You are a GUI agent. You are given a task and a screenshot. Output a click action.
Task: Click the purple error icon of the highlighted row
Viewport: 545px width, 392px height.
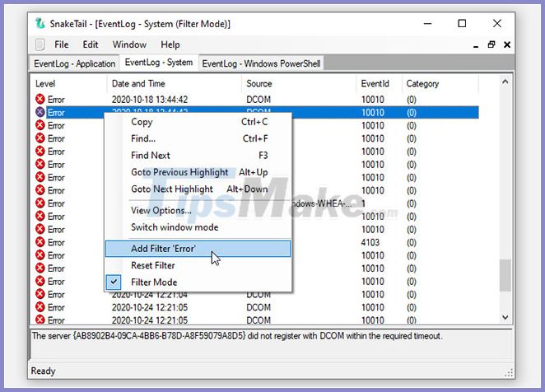[x=40, y=112]
